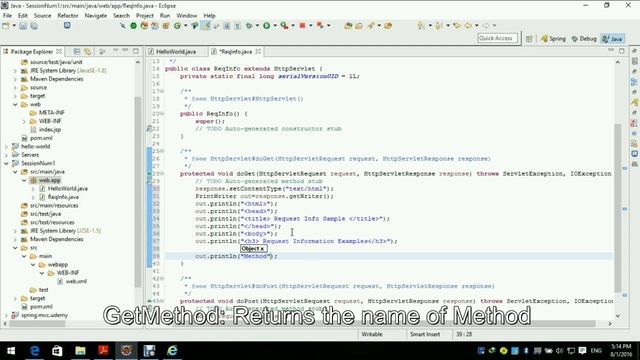Image resolution: width=640 pixels, height=360 pixels.
Task: Click the Quick Access search field
Action: (498, 38)
